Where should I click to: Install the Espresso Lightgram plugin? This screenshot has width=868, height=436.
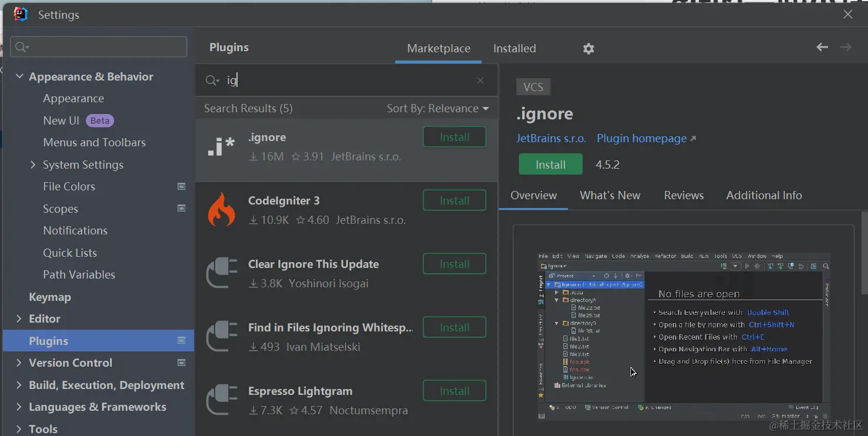click(x=455, y=391)
